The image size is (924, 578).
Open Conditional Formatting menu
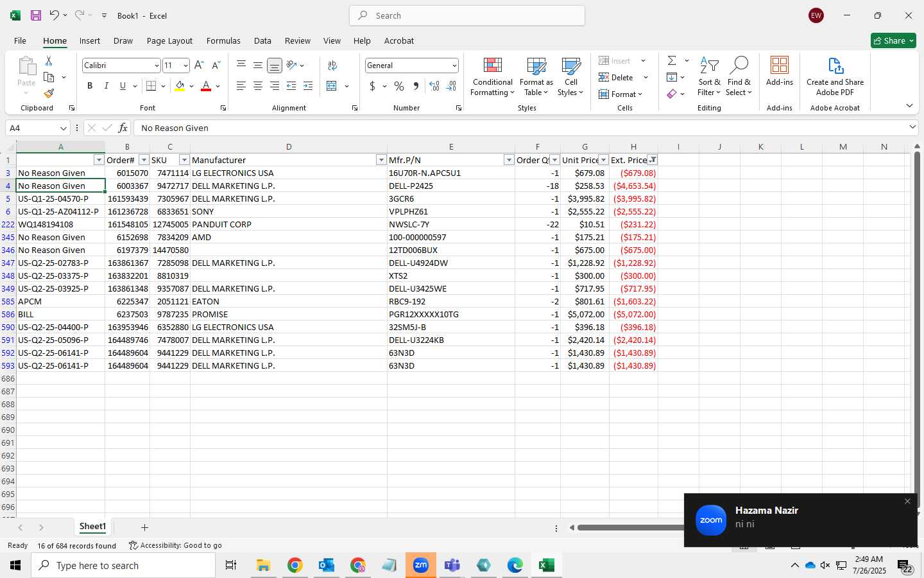pyautogui.click(x=492, y=77)
